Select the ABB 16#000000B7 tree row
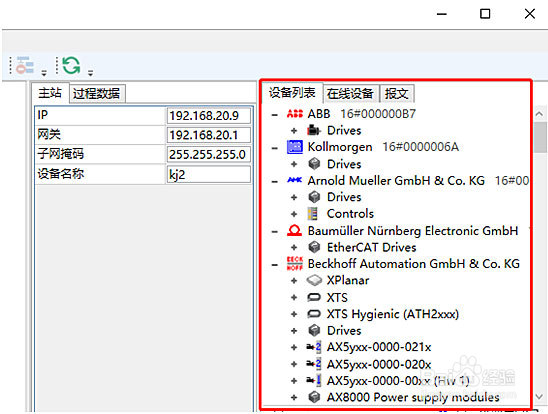 [x=361, y=114]
